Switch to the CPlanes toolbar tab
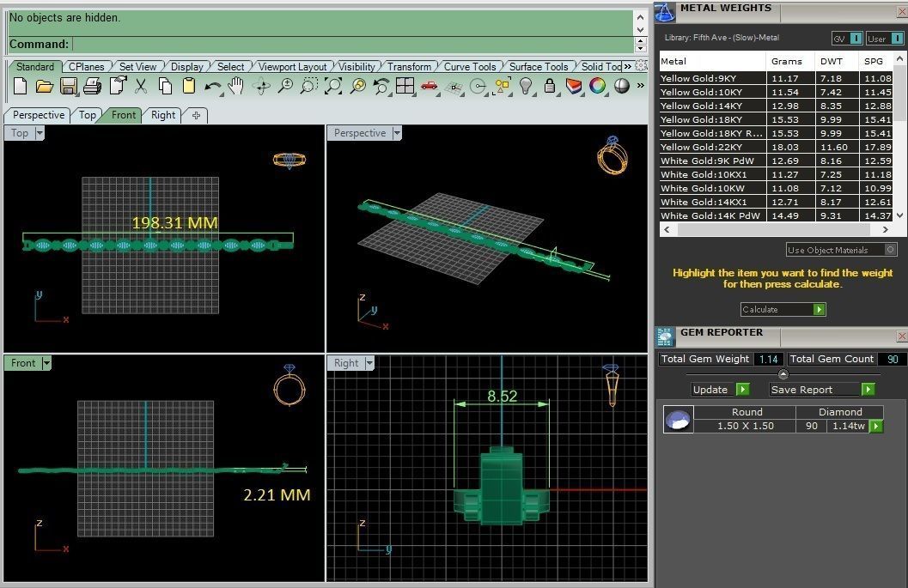The height and width of the screenshot is (588, 908). tap(86, 67)
